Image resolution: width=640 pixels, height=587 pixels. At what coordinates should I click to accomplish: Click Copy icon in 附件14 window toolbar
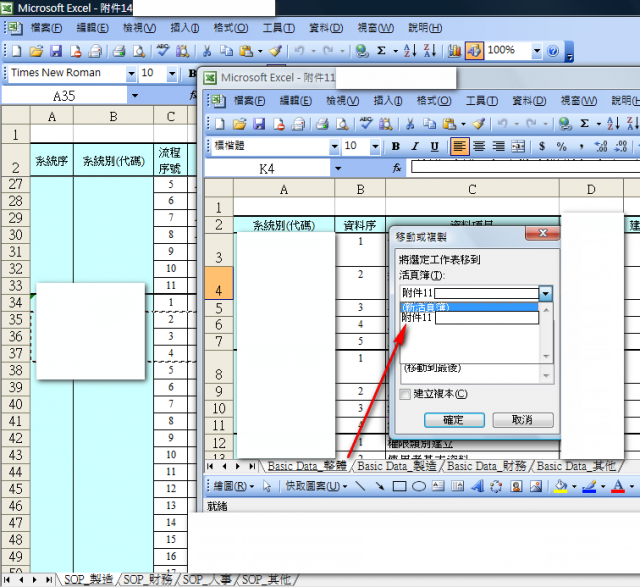click(227, 51)
